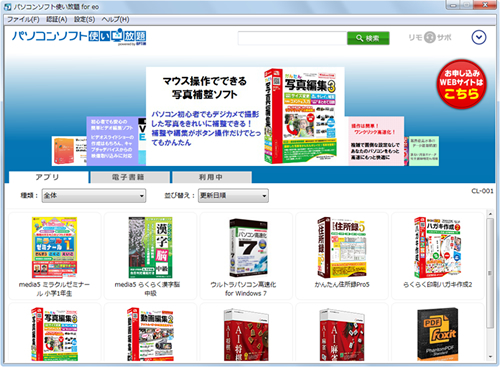Click the 写真編集3 box art in banner
The height and width of the screenshot is (367, 500).
pos(300,116)
